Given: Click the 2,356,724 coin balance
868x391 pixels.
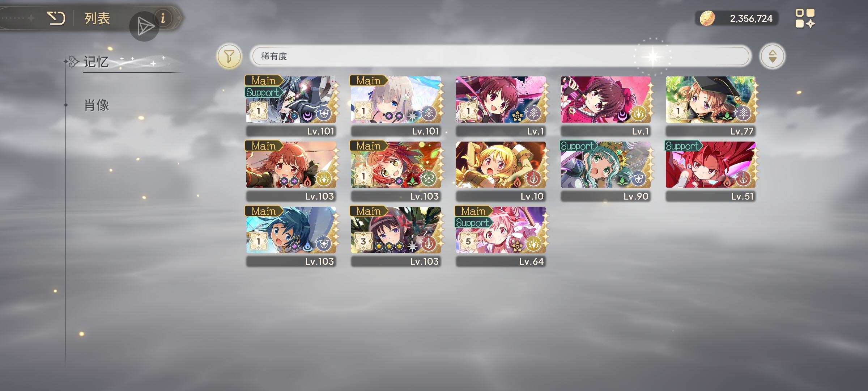Looking at the screenshot, I should 751,18.
